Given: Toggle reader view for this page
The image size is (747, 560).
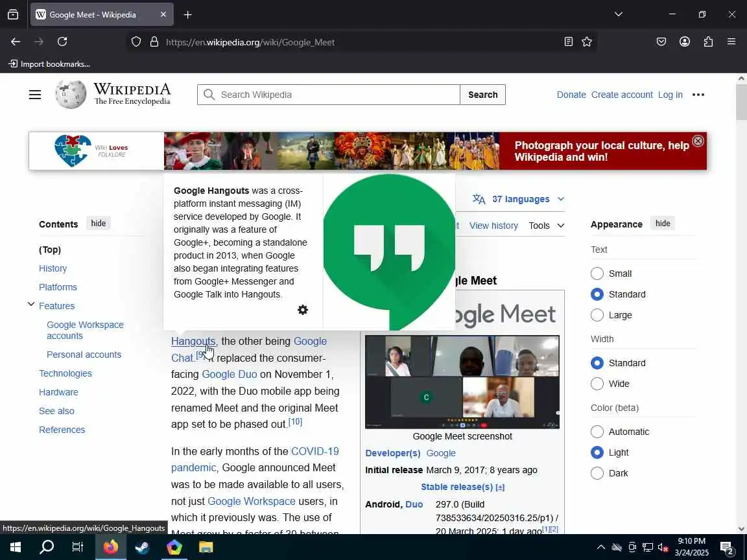Looking at the screenshot, I should click(x=568, y=42).
